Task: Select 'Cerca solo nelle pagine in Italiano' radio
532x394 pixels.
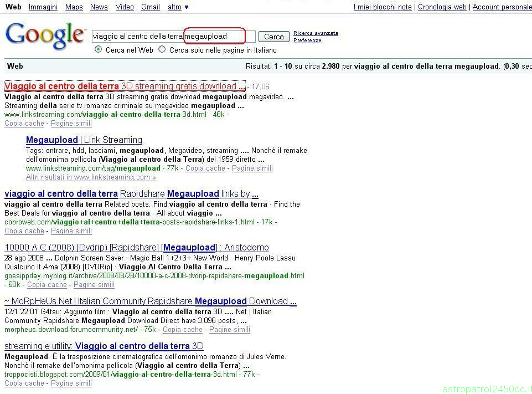Action: (162, 49)
